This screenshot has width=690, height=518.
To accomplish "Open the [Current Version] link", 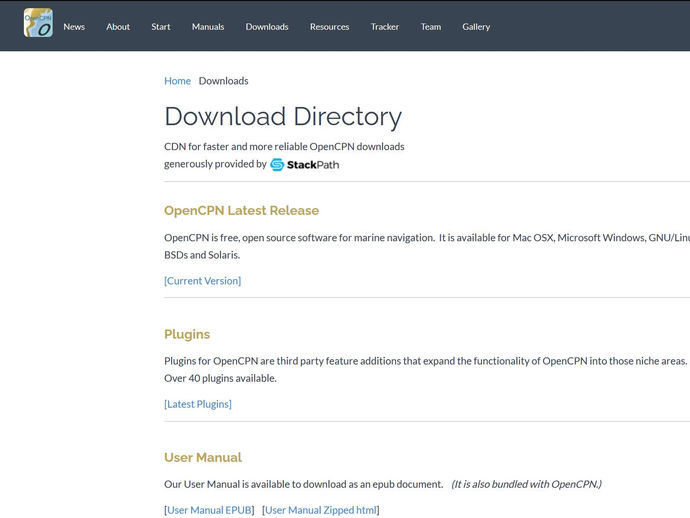I will click(202, 281).
